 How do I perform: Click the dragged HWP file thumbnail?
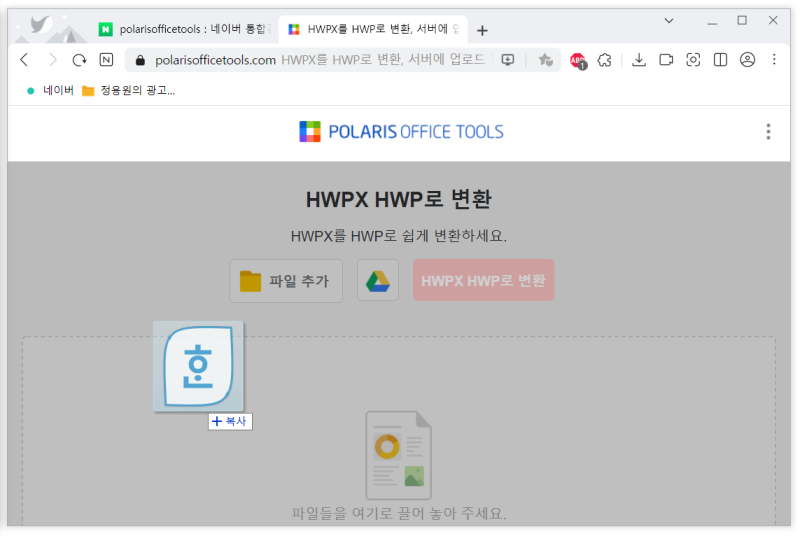pyautogui.click(x=198, y=366)
